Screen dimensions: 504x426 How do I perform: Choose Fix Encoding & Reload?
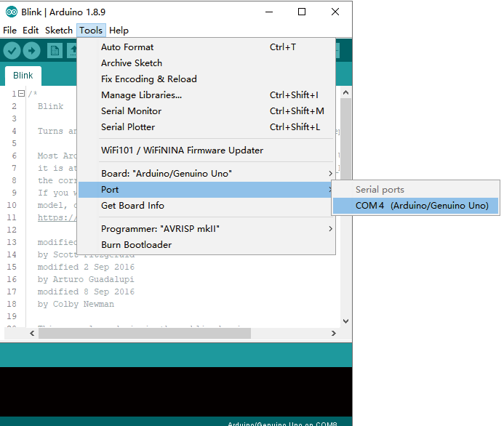207,79
